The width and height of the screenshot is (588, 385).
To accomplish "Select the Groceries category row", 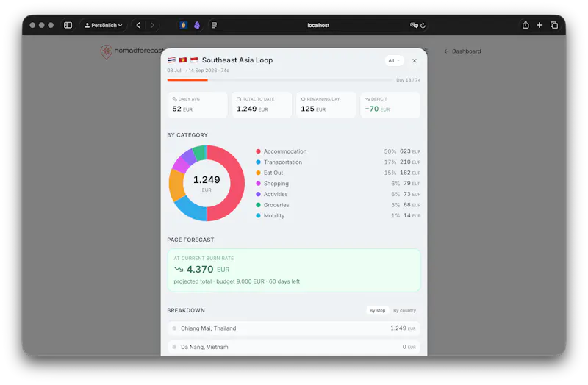I will pos(338,205).
